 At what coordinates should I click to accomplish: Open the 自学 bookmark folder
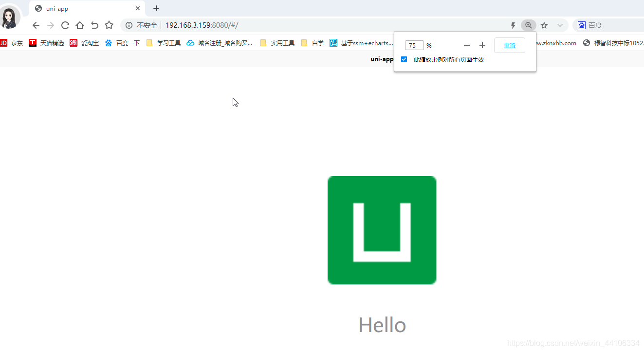click(313, 43)
